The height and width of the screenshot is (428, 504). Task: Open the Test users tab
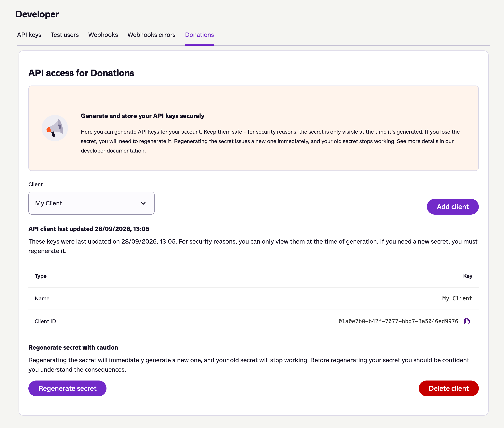(x=65, y=35)
